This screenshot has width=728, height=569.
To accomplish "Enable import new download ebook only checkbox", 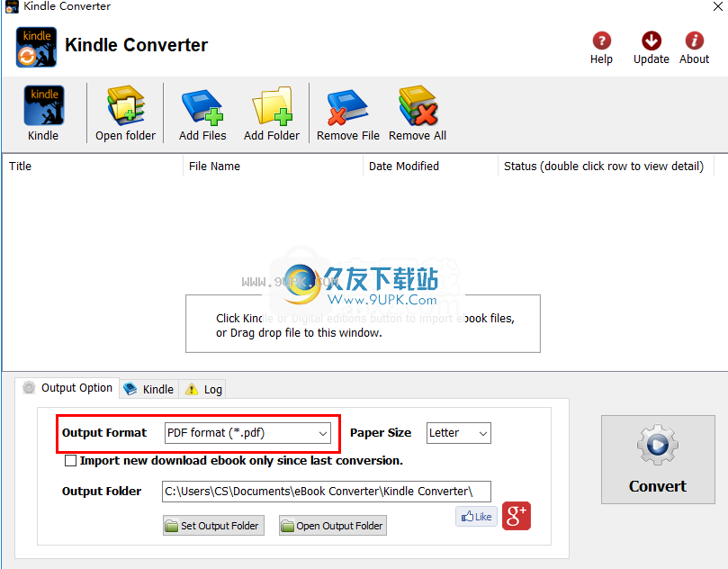I will tap(70, 460).
